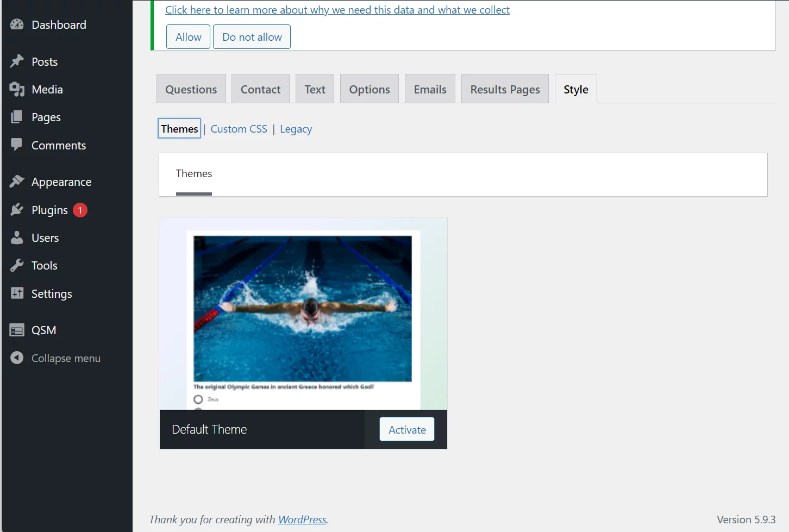
Task: Open the Legacy style options
Action: [296, 129]
